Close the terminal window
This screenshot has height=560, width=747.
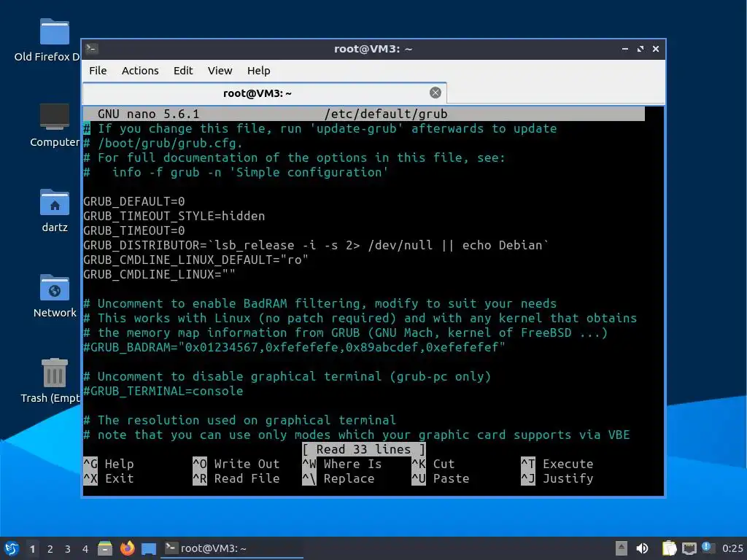[x=656, y=49]
